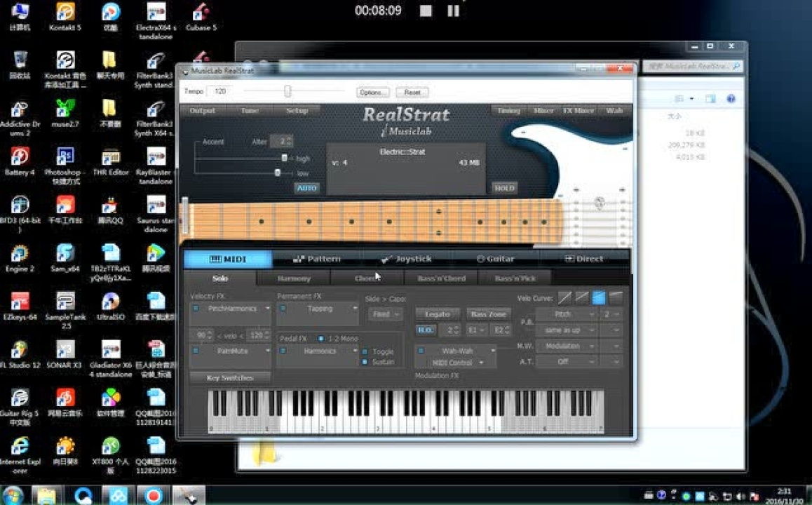Switch to the Joystick mode tab
812x505 pixels.
[407, 258]
